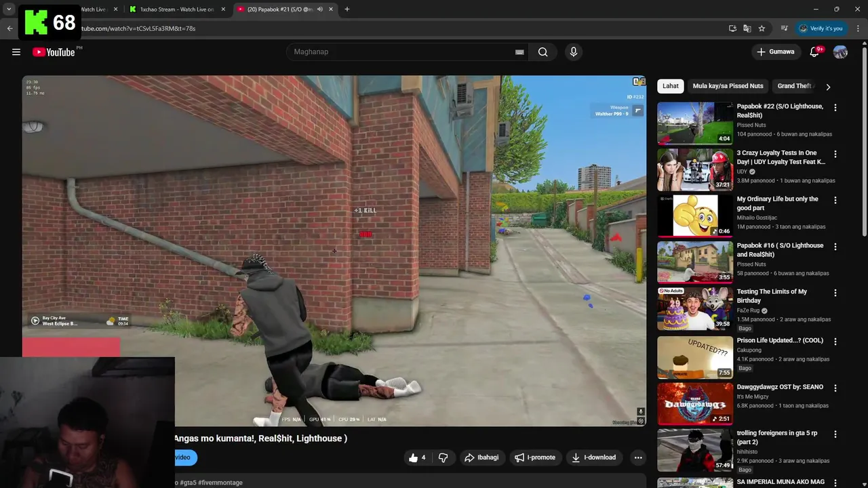Open the Pissed Nuts channel under Papabok #22

click(x=751, y=125)
